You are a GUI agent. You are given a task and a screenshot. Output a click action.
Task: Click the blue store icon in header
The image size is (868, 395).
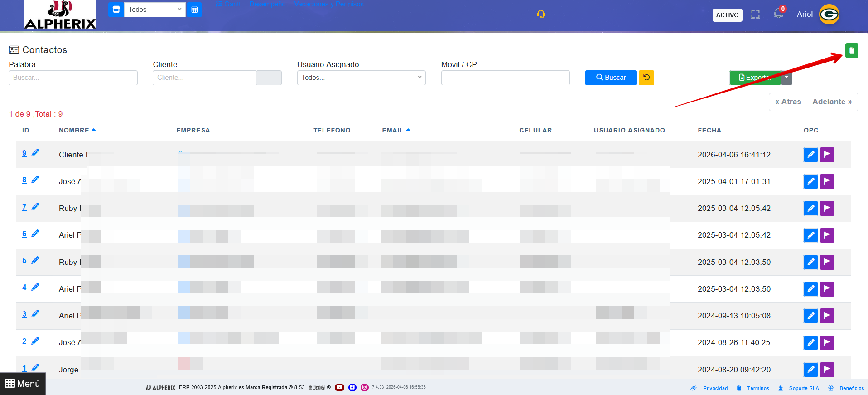(x=116, y=10)
